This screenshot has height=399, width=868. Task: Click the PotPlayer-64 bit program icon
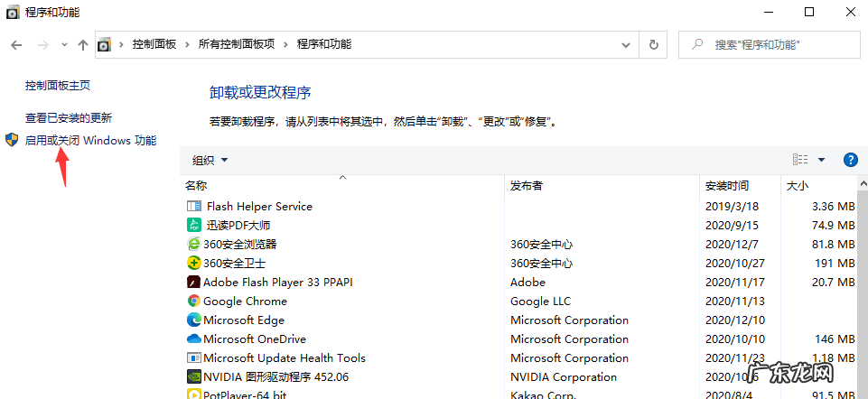[194, 394]
